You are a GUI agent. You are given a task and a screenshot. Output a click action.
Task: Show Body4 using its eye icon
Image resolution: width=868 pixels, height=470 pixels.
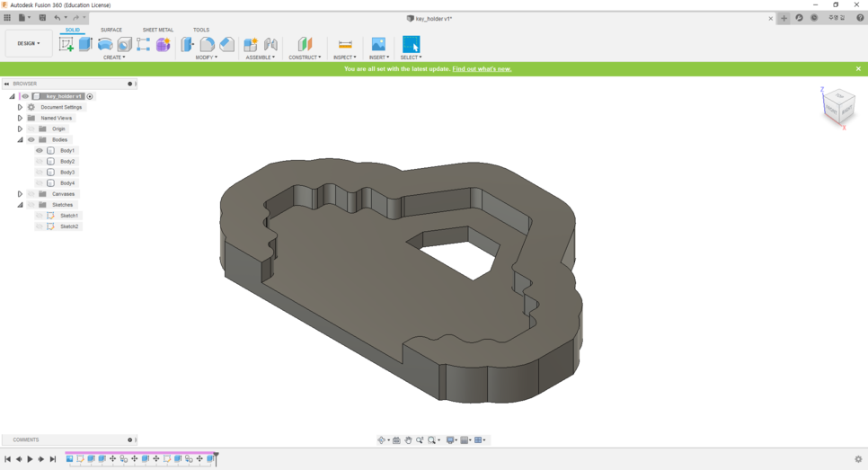(40, 182)
